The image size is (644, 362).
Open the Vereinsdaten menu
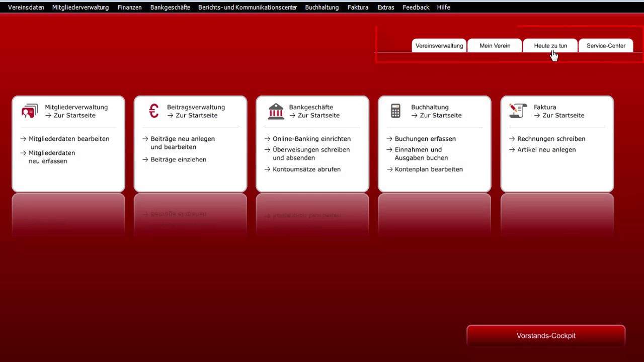click(26, 8)
